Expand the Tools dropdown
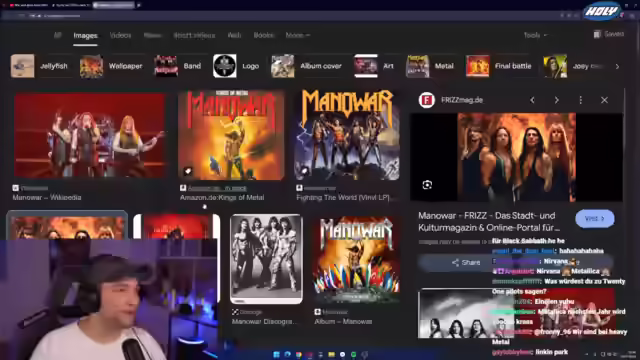The image size is (640, 360). pos(536,36)
